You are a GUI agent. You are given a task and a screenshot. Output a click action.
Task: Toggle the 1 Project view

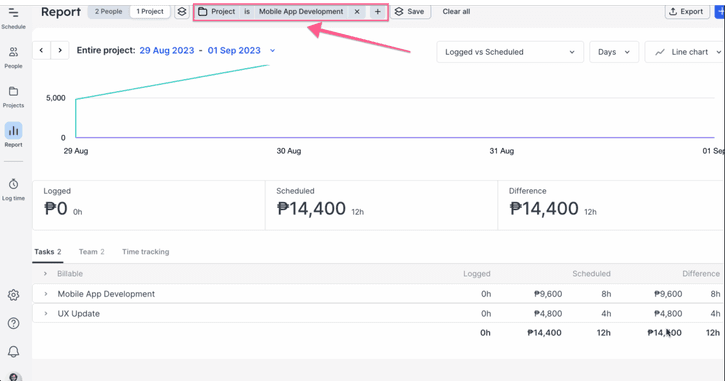point(150,12)
